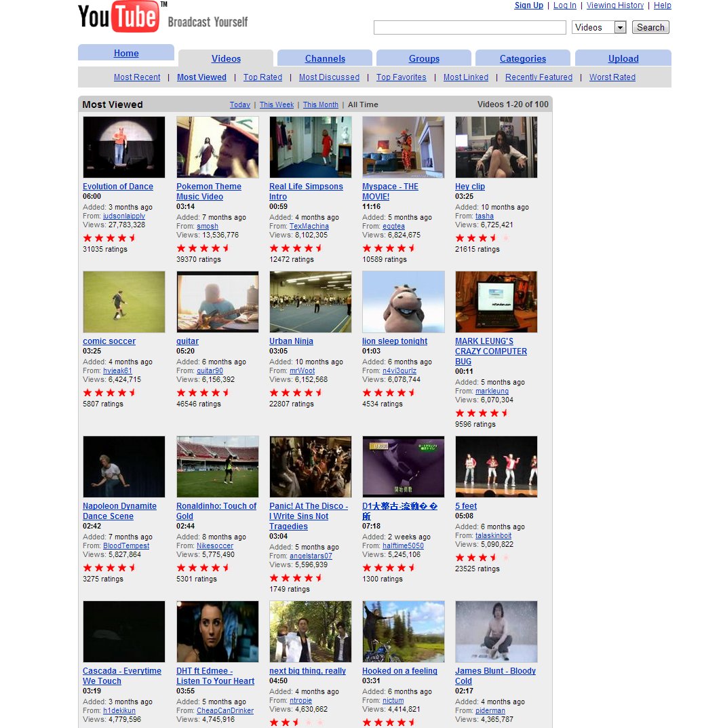Select the Most Linked submenu

click(x=466, y=77)
